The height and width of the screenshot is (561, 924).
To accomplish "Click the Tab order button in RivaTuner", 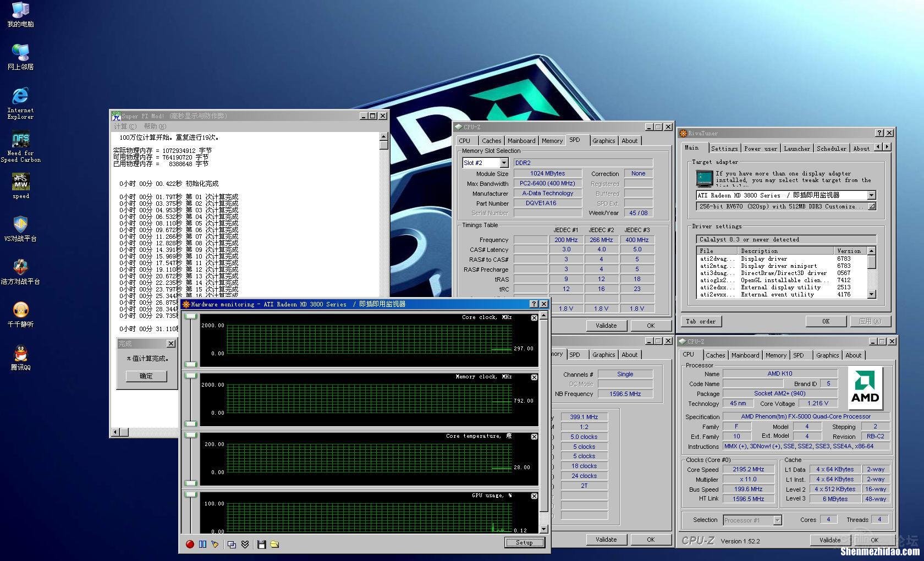I will click(x=701, y=321).
